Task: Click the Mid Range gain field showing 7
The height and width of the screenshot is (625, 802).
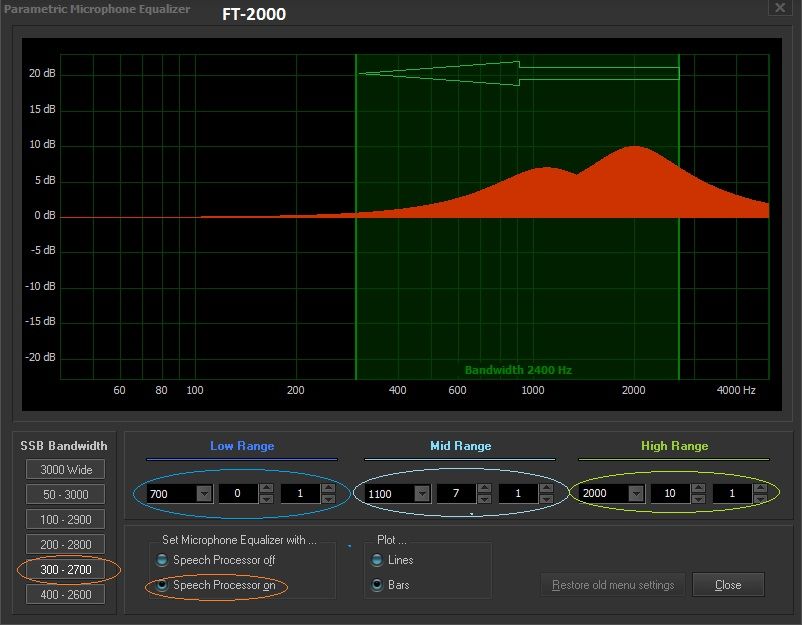Action: point(456,494)
